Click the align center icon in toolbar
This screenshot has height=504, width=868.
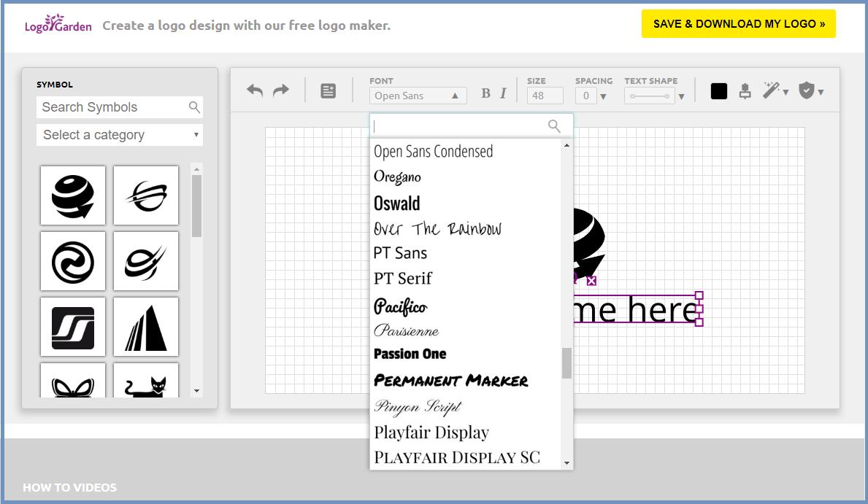(x=745, y=91)
